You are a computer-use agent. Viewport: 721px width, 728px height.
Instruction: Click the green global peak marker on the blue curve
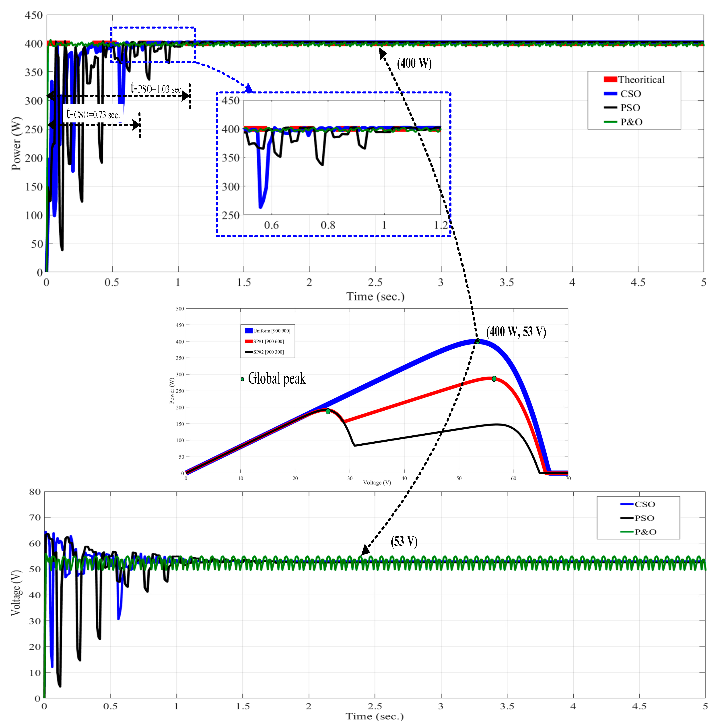[478, 341]
